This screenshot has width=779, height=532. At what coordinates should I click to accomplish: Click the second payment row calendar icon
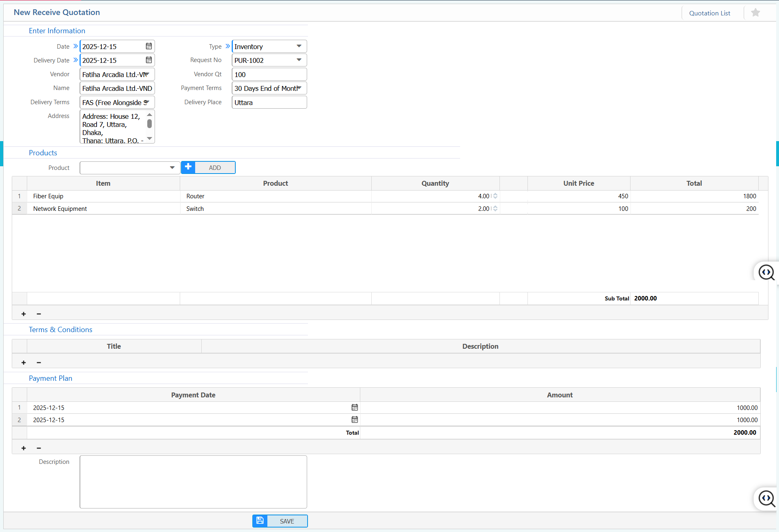(355, 420)
